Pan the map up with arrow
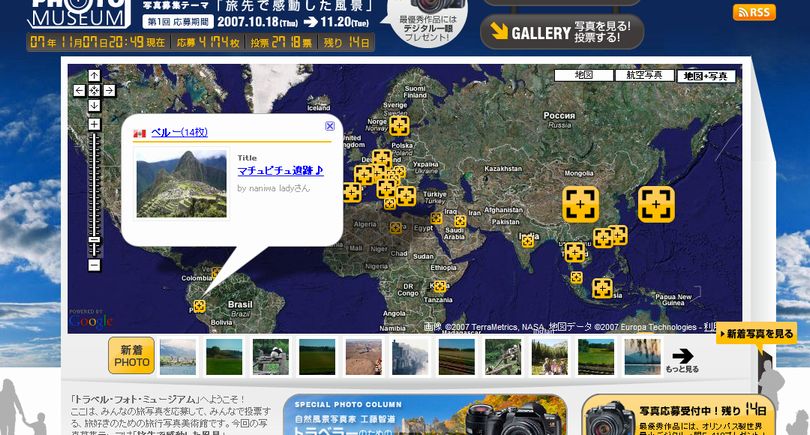The width and height of the screenshot is (810, 435). [x=94, y=76]
